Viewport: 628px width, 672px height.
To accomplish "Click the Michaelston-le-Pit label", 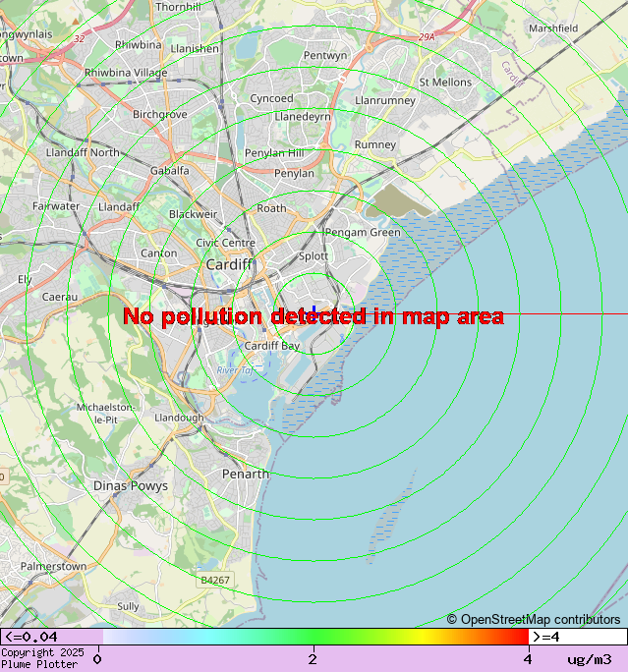I will click(x=105, y=414).
